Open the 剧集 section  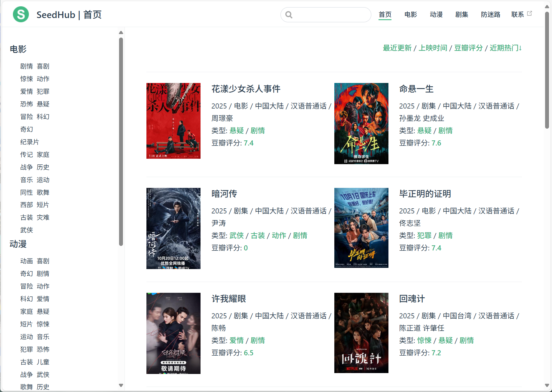click(462, 14)
